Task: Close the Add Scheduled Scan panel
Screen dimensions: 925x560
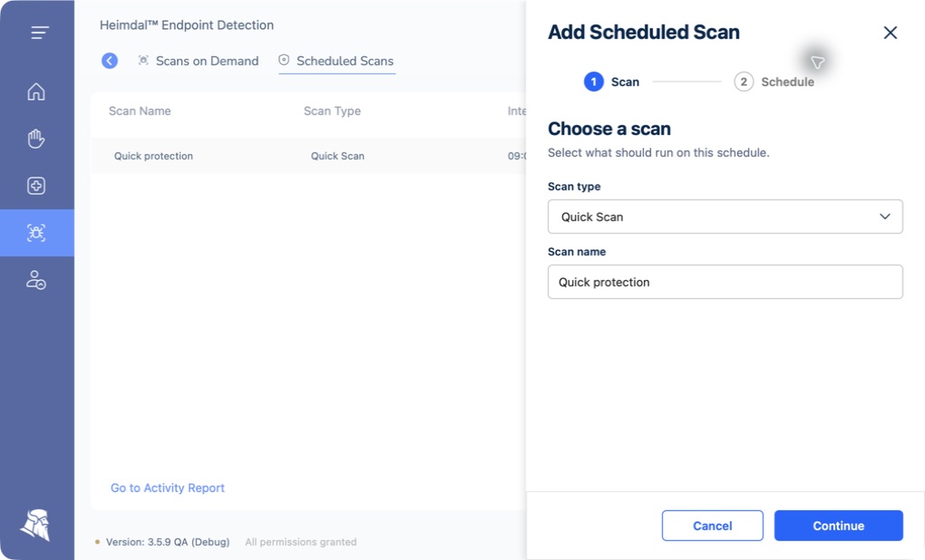Action: coord(891,33)
